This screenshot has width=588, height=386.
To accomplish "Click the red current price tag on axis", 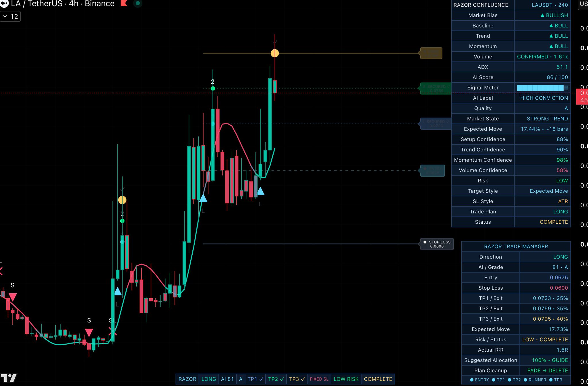I will click(x=582, y=97).
